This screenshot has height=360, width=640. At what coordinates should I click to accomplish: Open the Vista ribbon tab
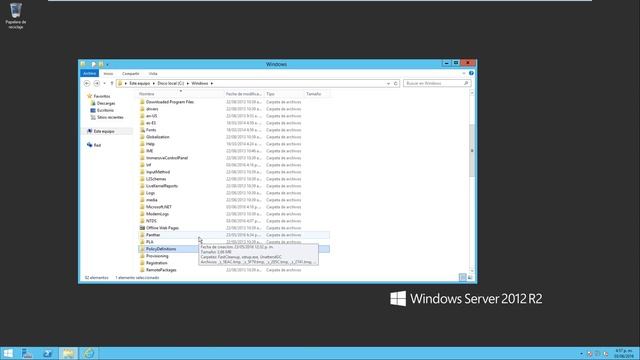tap(153, 73)
